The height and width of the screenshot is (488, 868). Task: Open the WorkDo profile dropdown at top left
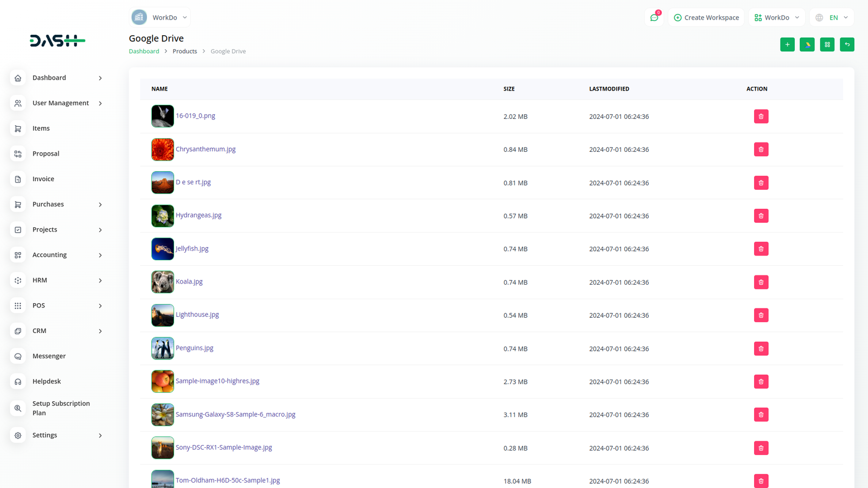tap(160, 17)
